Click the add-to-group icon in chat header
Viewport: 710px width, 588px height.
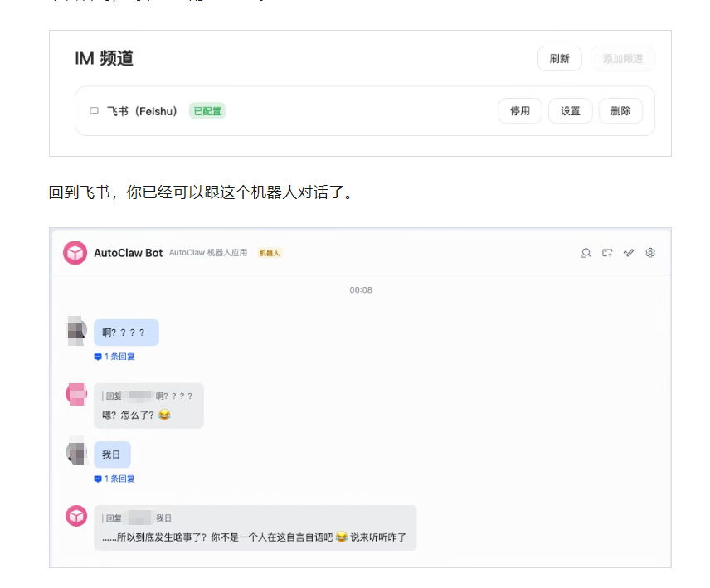(x=607, y=253)
